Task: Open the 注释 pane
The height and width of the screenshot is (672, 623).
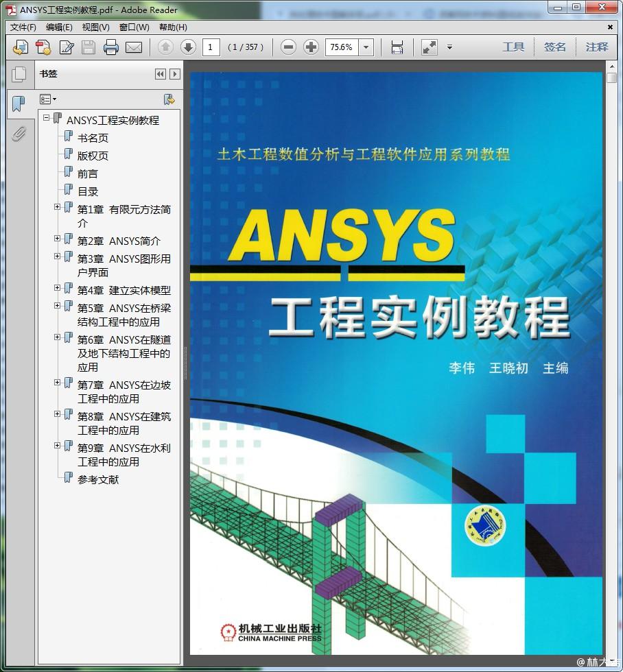Action: coord(597,47)
